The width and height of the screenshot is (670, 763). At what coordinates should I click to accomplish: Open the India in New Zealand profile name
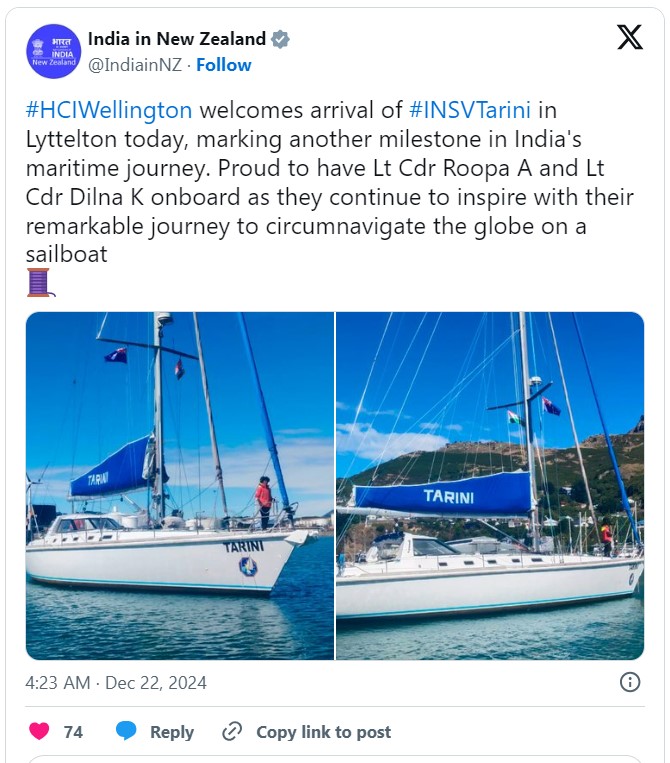pos(176,39)
